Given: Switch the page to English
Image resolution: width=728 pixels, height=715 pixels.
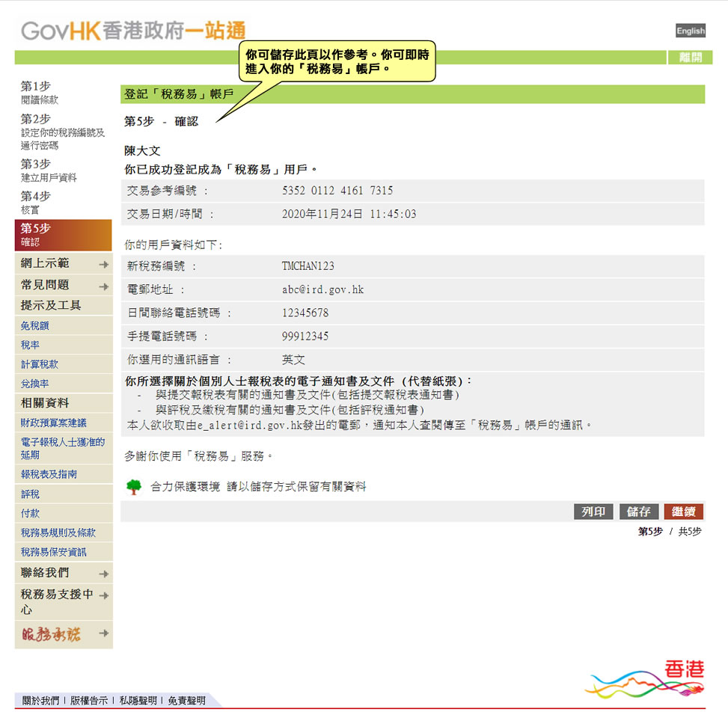Looking at the screenshot, I should 689,31.
